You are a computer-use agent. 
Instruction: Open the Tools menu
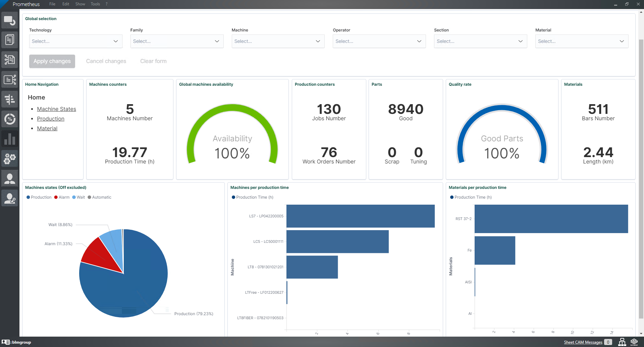95,4
